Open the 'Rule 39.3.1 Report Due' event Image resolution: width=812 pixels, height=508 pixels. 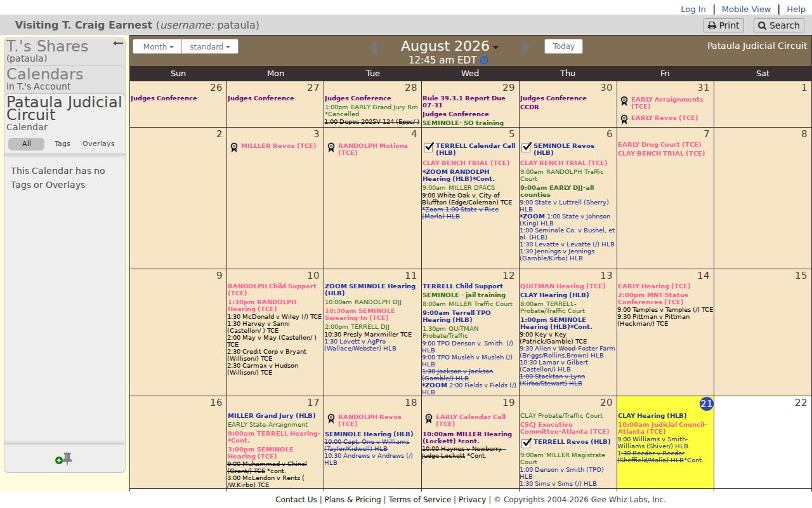point(464,102)
